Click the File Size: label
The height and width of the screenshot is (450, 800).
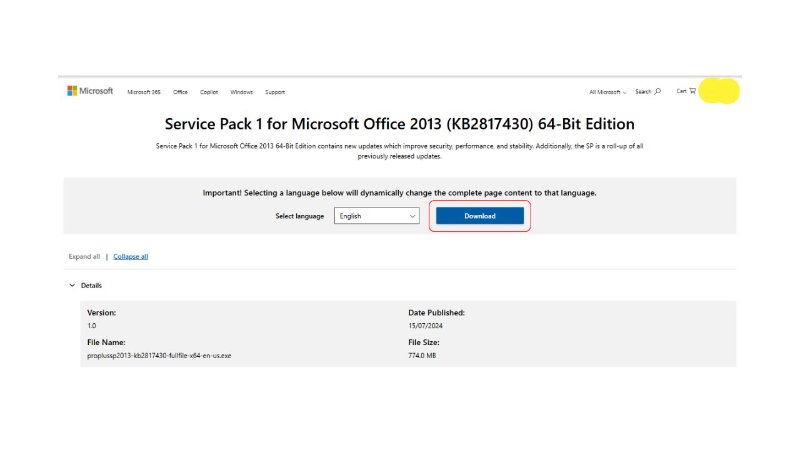pos(423,342)
